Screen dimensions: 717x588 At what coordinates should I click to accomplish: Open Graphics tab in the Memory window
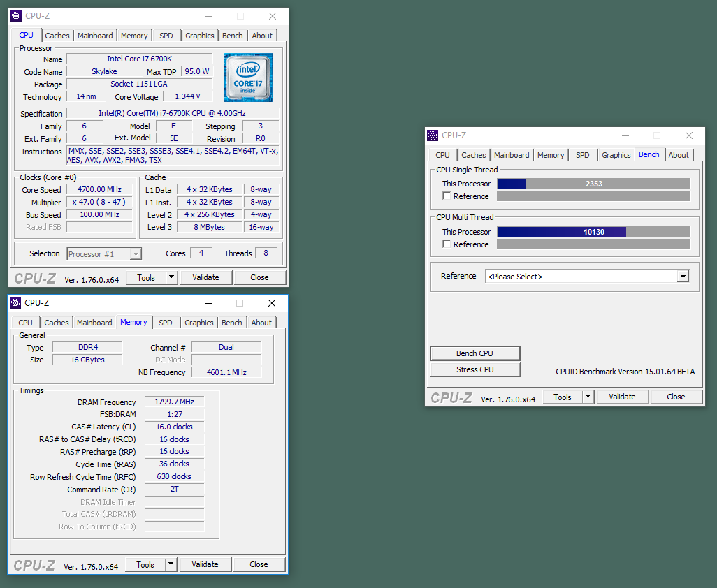[x=199, y=323]
